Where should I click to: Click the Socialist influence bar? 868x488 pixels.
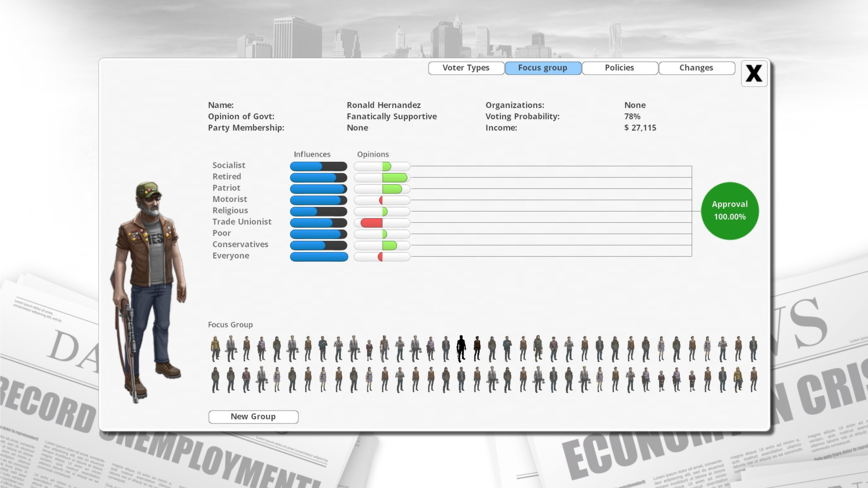coord(318,166)
